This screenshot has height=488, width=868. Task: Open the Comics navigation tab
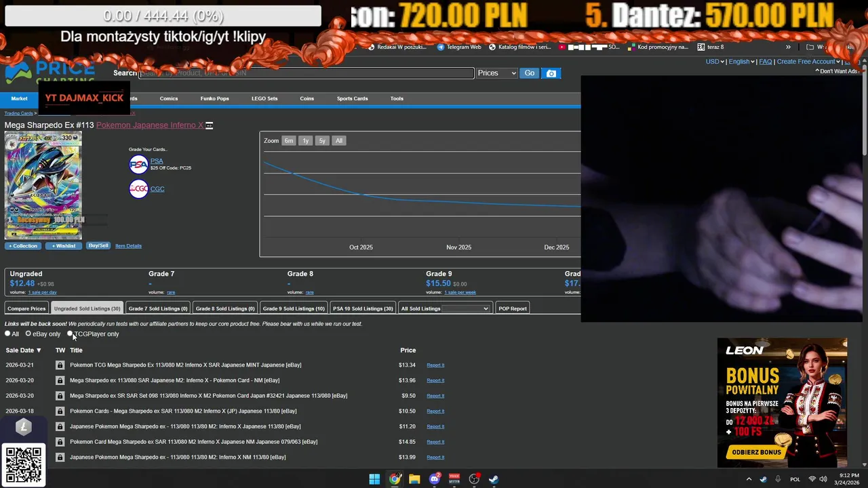point(169,98)
